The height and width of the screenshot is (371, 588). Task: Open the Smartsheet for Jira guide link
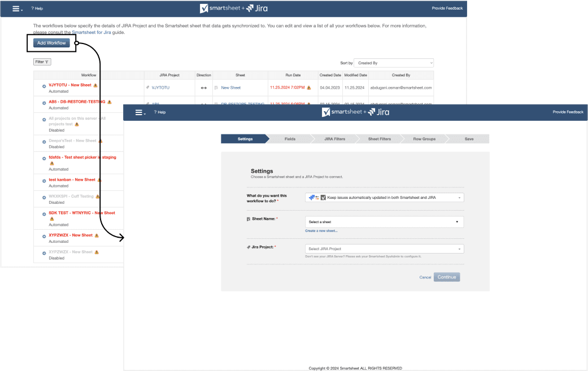point(91,32)
